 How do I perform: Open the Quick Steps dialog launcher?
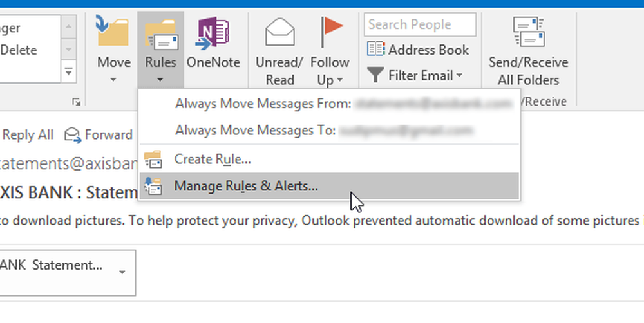77,102
